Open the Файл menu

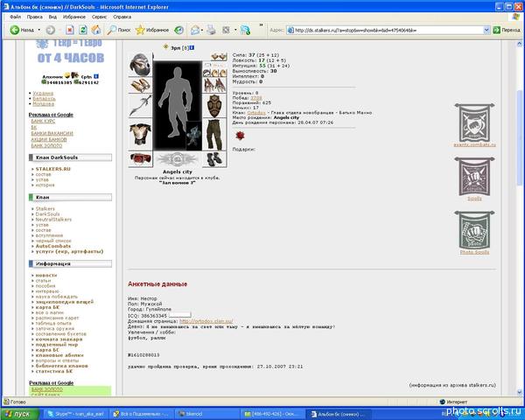[x=16, y=17]
